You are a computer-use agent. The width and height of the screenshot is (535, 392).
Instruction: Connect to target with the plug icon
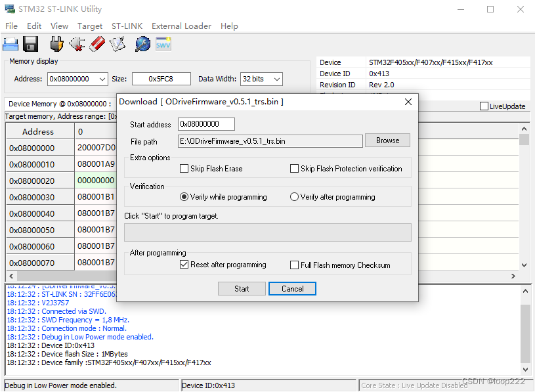click(56, 43)
